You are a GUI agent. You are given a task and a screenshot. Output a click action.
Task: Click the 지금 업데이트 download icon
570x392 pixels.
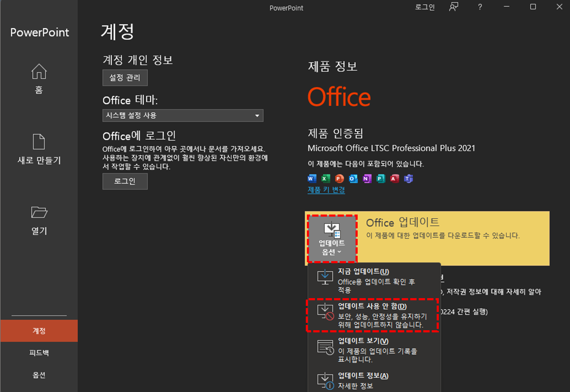325,277
